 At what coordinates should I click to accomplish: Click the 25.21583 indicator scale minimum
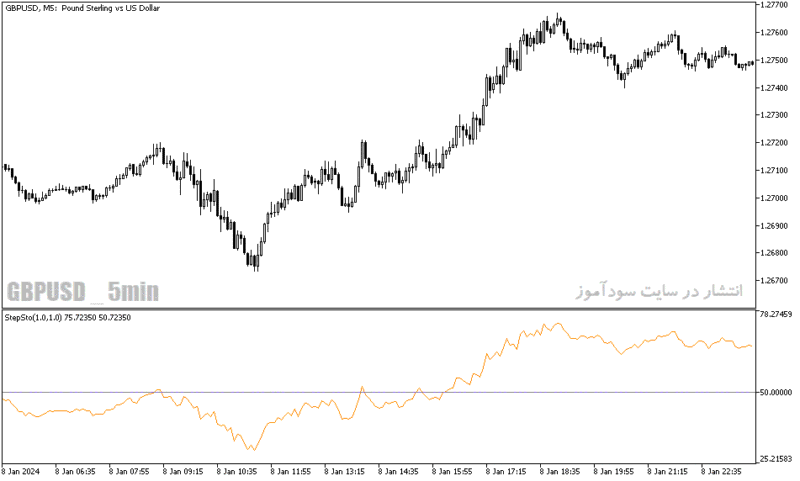(776, 460)
